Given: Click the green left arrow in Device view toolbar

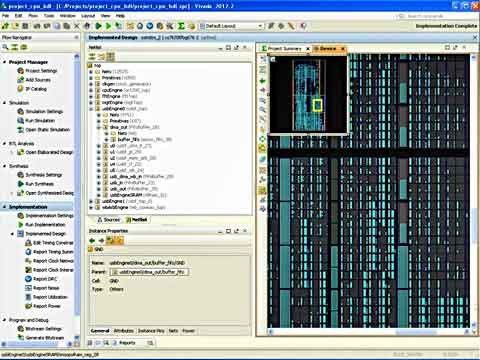Looking at the screenshot, I should tap(263, 81).
